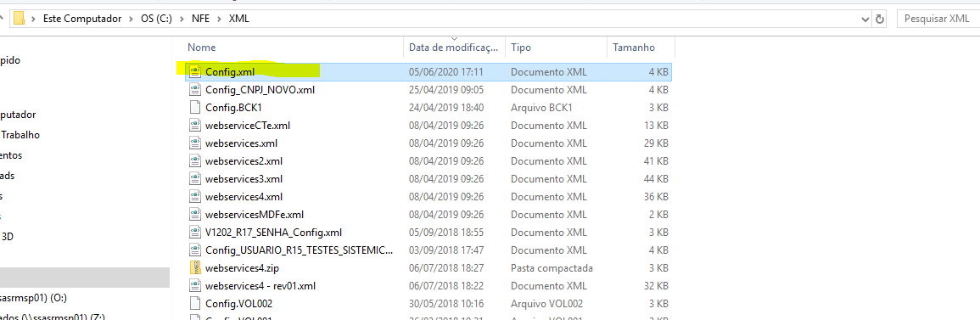
Task: Click the 03/09/2018 17:47 date cell
Action: click(x=445, y=250)
